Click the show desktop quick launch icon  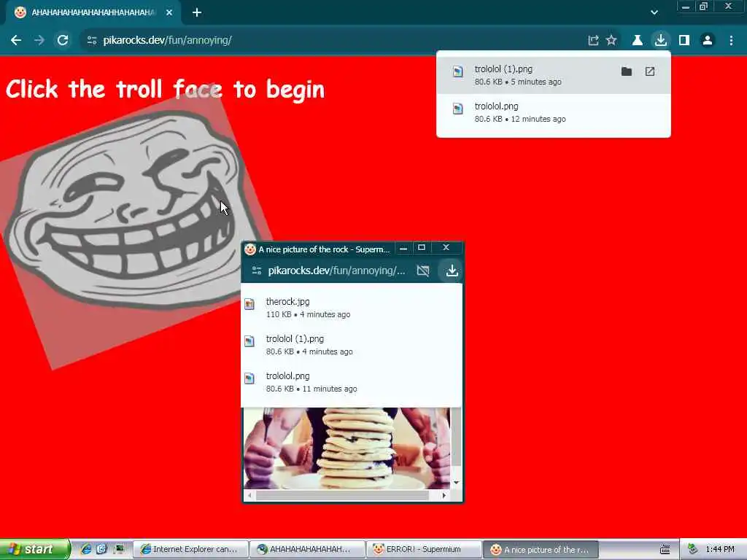click(119, 549)
